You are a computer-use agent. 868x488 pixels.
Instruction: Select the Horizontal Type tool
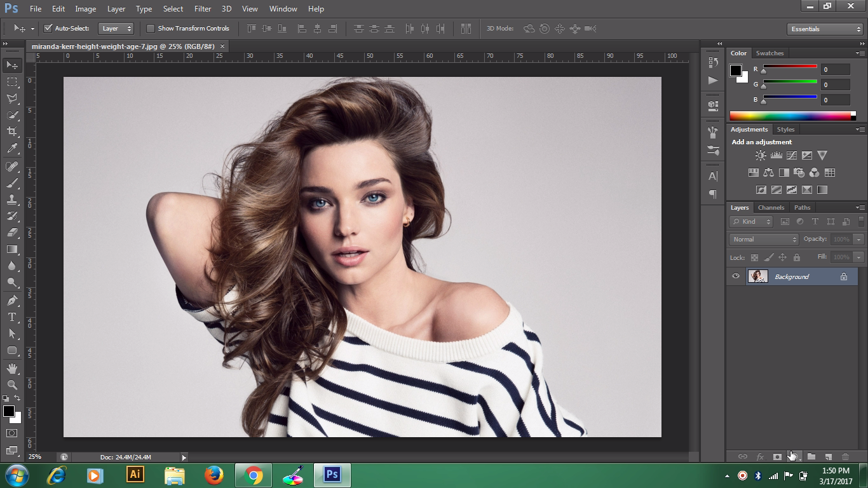(12, 317)
